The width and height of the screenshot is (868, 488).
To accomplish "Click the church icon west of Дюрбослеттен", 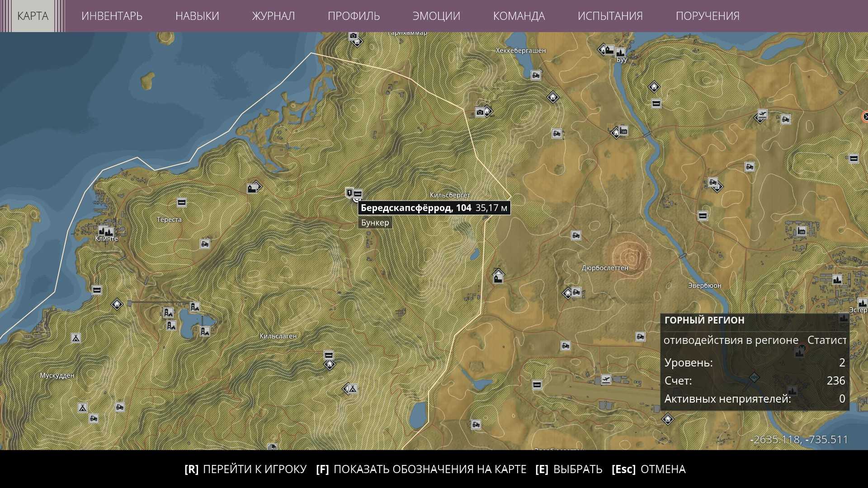I will (498, 277).
